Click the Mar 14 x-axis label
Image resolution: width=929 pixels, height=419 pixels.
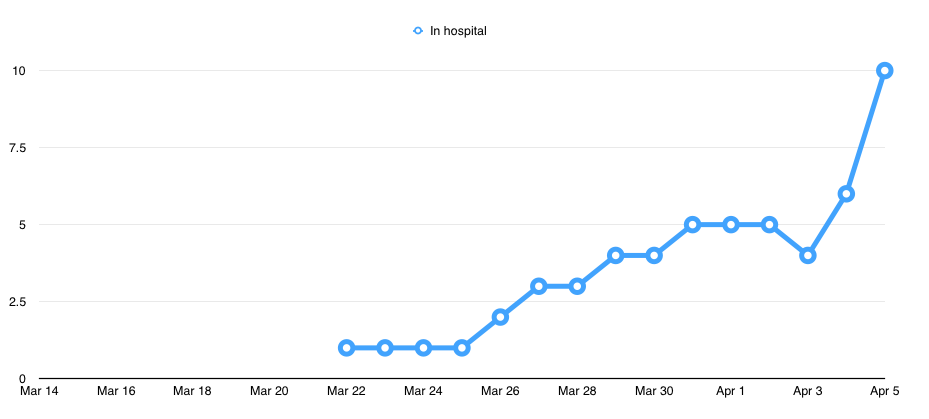tap(39, 391)
